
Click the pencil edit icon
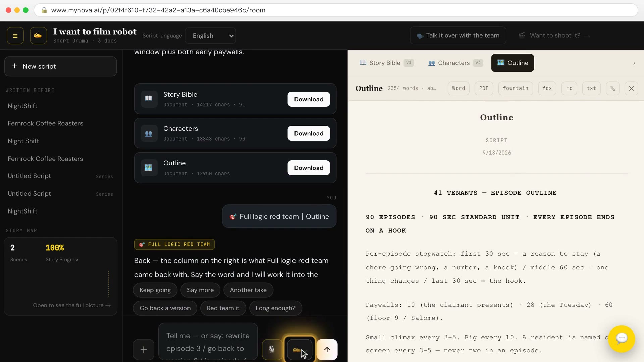click(612, 88)
